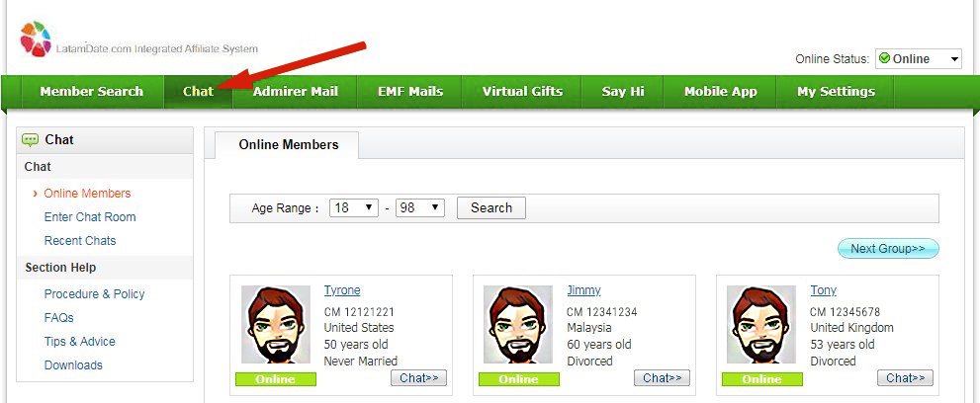This screenshot has width=980, height=403.
Task: Click the green online status checkmark icon
Action: coord(884,58)
